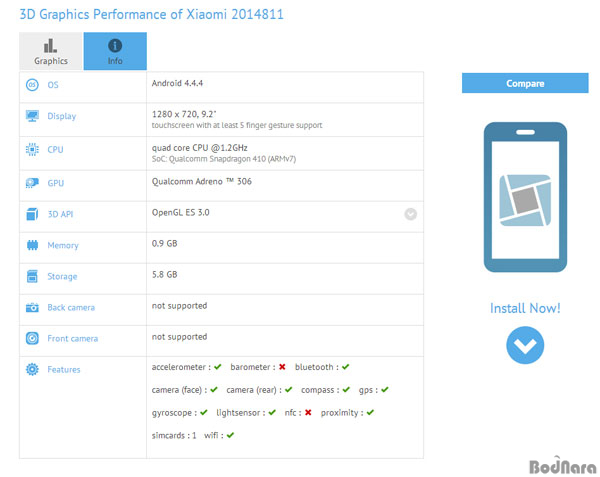This screenshot has width=600, height=477.
Task: Click the bar chart icon on Graphics tab
Action: [50, 46]
